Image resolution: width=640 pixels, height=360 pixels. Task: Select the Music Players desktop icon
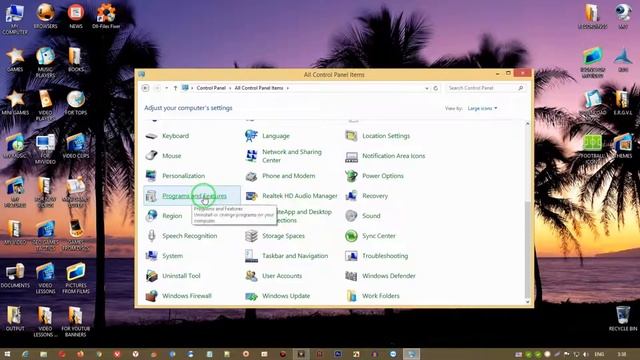point(45,62)
